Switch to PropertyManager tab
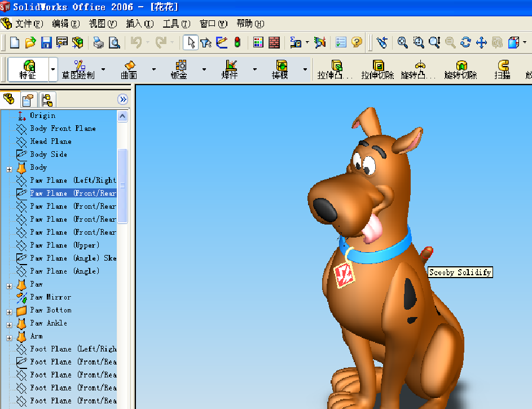This screenshot has width=532, height=409. coord(29,100)
